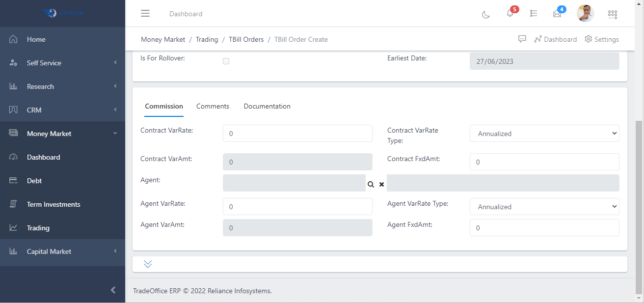Switch to the Comments tab
Screen dimensions: 644x303
[x=213, y=106]
